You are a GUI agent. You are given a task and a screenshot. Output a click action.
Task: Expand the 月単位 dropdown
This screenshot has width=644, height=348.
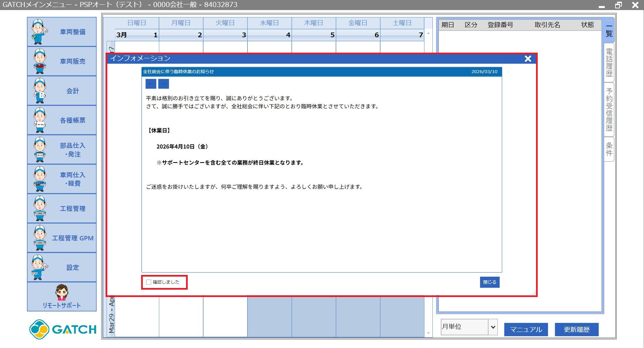(493, 327)
